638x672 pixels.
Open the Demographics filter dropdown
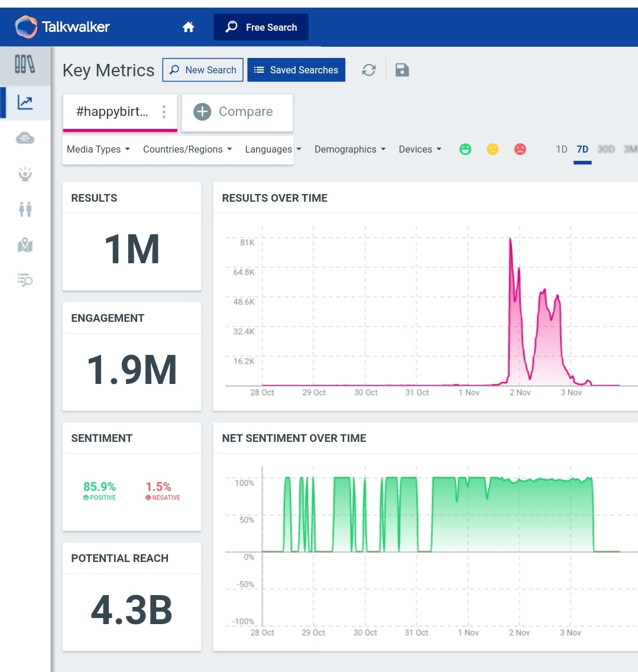click(x=349, y=149)
